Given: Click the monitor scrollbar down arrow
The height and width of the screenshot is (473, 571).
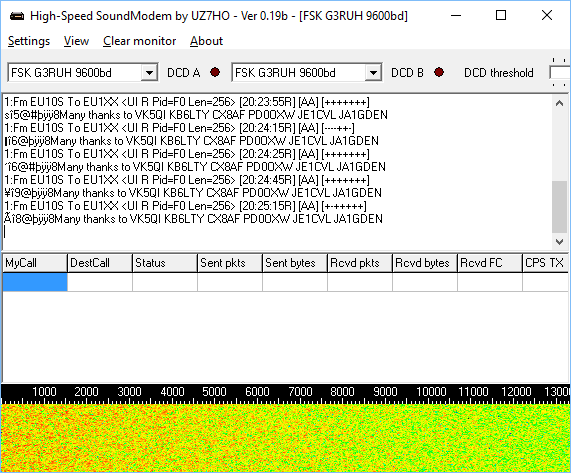Looking at the screenshot, I should (x=559, y=241).
